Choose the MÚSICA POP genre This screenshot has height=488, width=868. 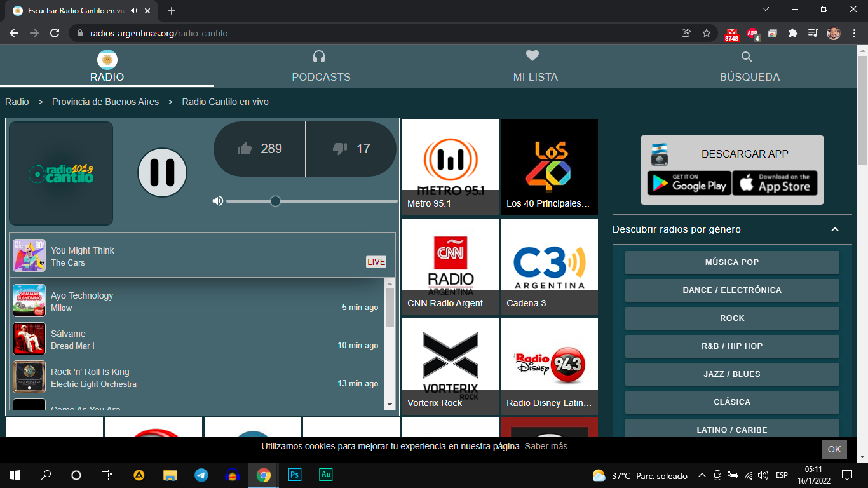coord(732,262)
